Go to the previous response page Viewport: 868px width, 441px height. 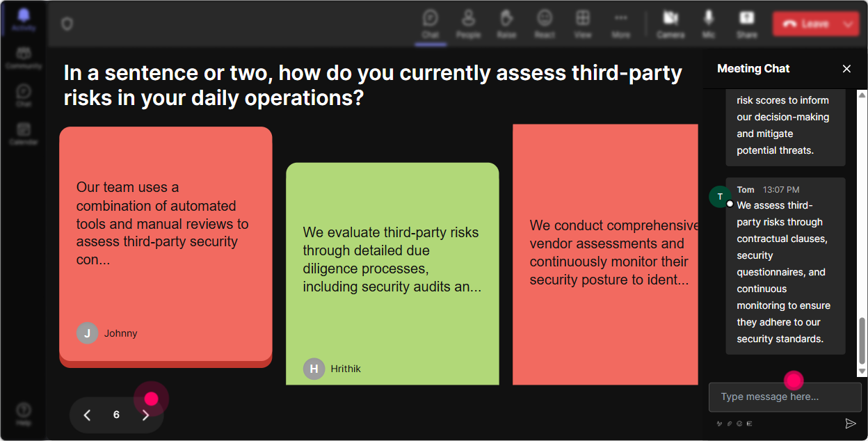[x=87, y=415]
